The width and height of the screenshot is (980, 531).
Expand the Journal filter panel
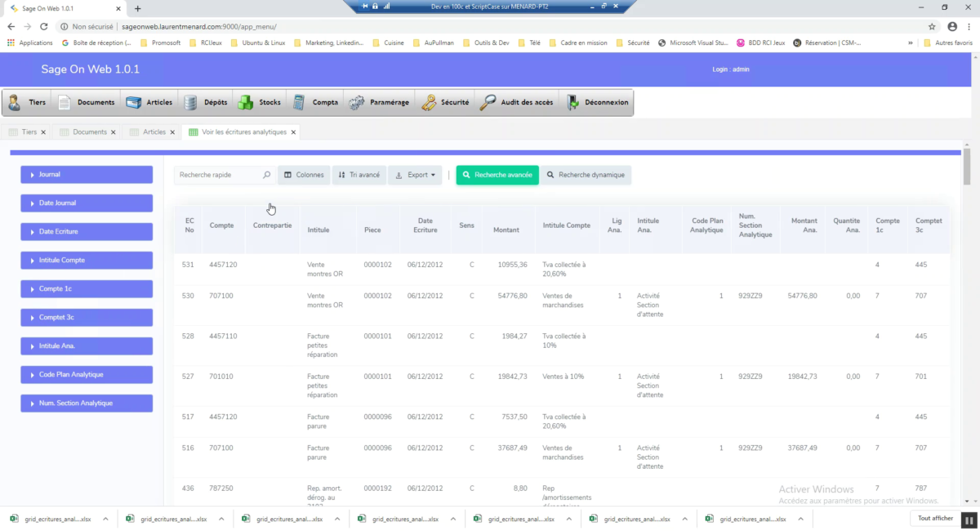pyautogui.click(x=86, y=174)
